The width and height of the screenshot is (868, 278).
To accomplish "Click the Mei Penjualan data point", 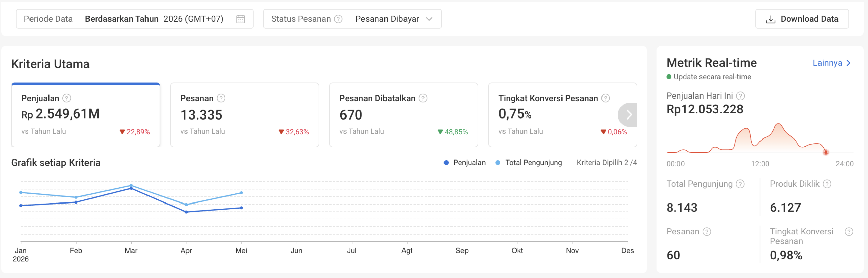I will point(241,208).
